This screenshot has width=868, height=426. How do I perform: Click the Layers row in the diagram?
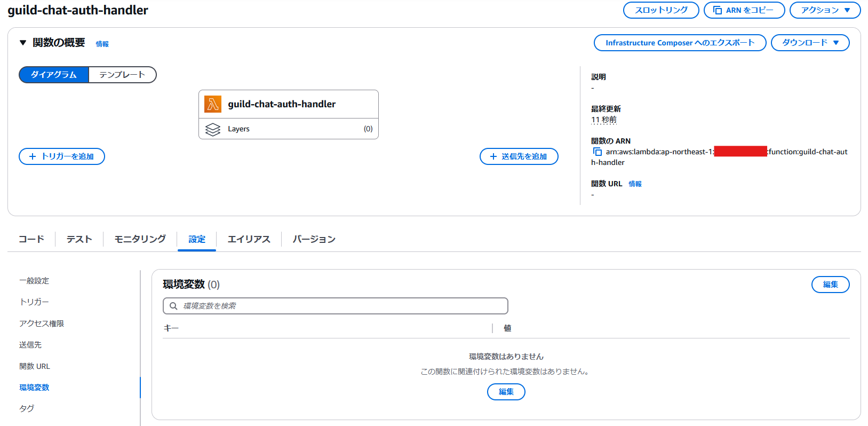pos(289,129)
